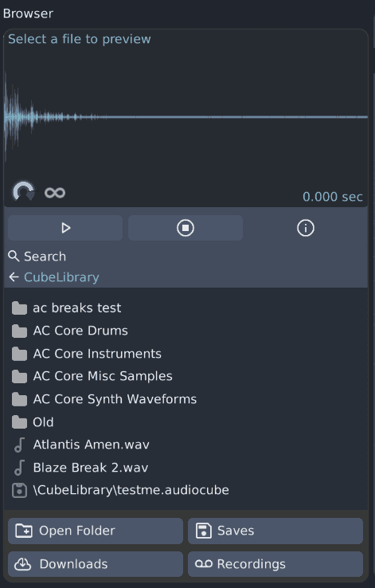Stop preview with the stop button
Viewport: 375px width, 588px height.
[185, 228]
